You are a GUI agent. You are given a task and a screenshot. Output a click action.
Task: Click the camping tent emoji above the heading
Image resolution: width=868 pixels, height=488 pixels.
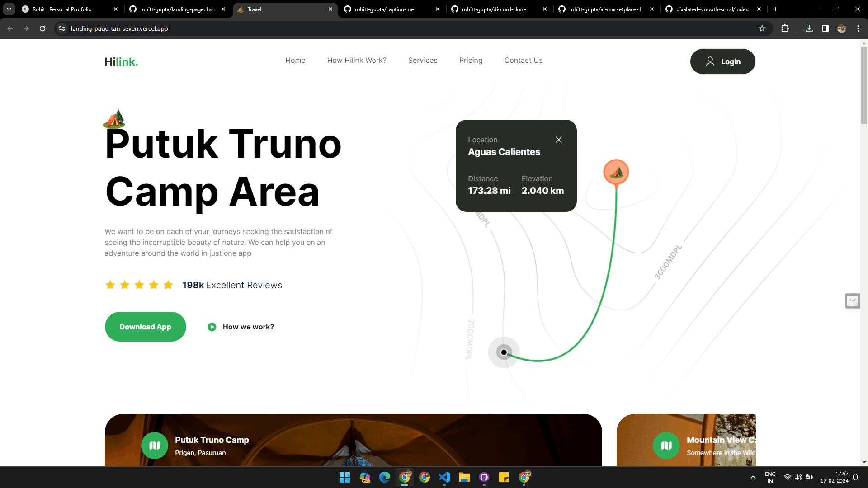(114, 118)
